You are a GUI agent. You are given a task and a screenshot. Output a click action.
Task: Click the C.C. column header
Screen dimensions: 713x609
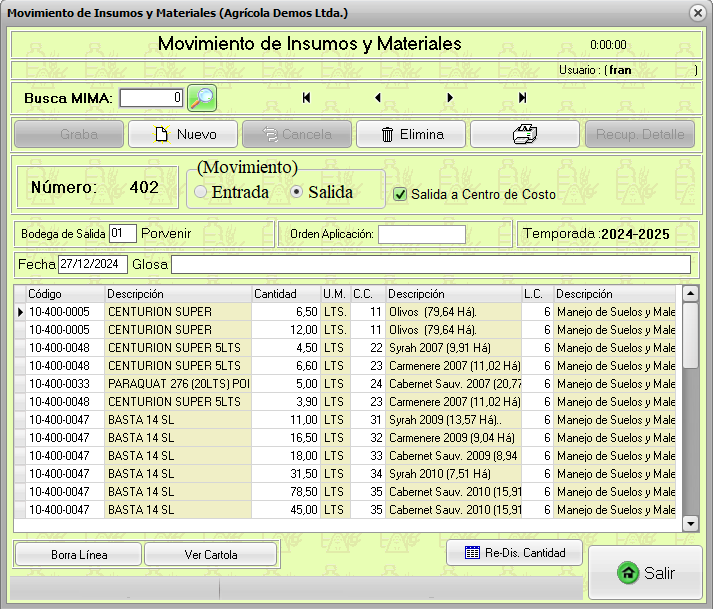coord(367,294)
